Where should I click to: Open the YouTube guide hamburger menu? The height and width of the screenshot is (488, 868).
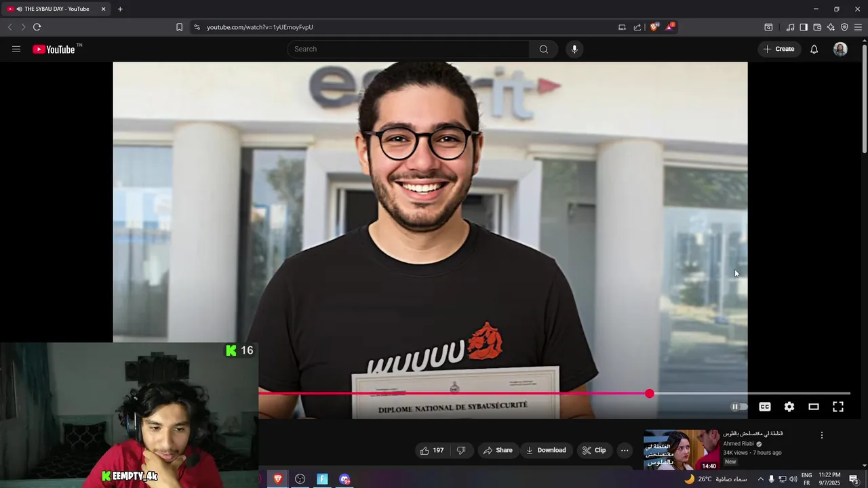16,49
